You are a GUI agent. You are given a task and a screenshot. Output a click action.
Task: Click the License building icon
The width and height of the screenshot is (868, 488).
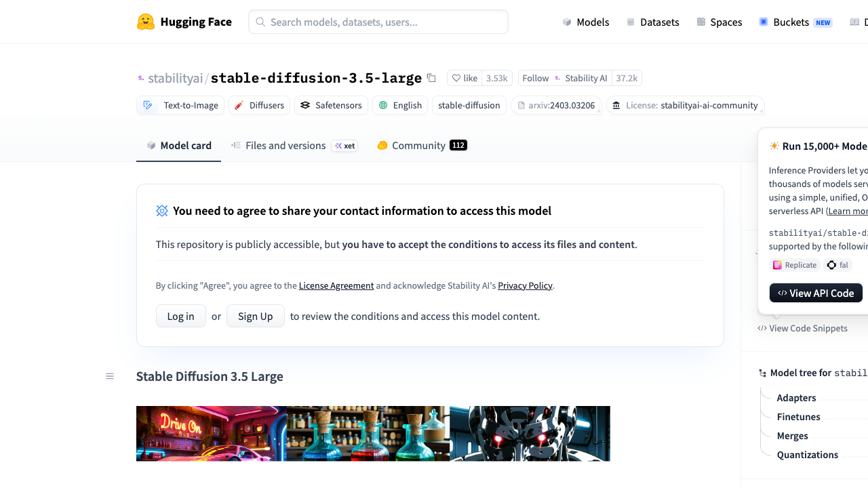point(616,105)
